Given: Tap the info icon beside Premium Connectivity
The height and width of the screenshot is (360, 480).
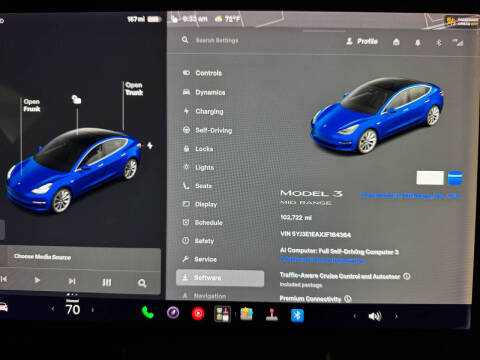Looking at the screenshot, I should [348, 299].
